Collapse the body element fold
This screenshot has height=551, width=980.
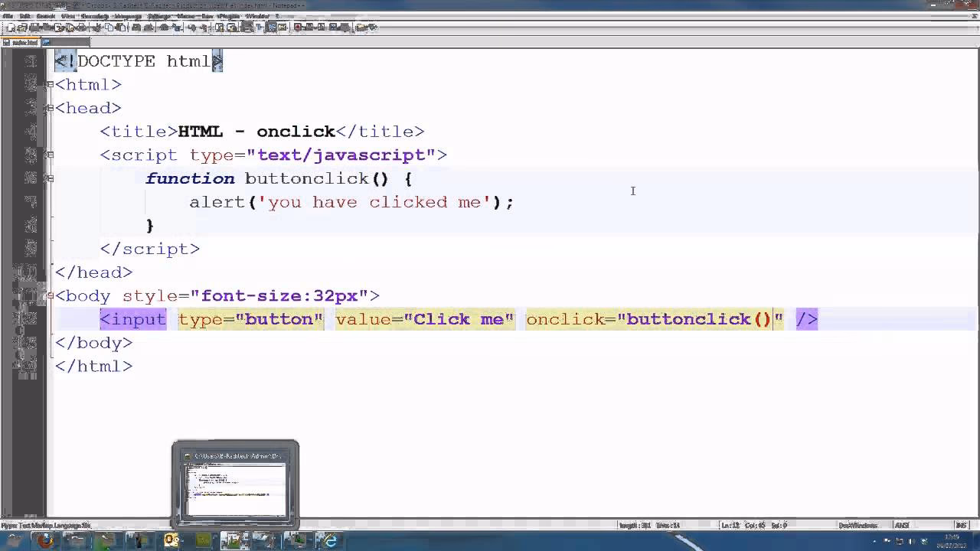pos(50,296)
